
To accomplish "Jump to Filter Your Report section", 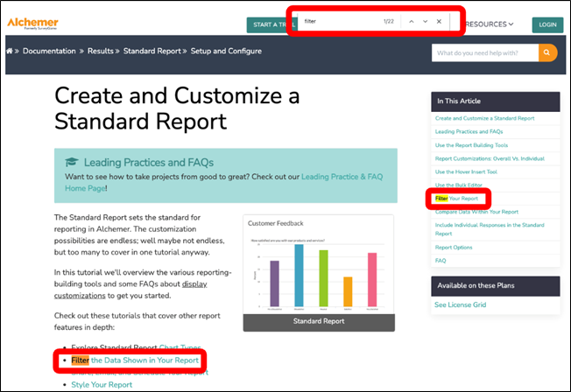I will 456,199.
